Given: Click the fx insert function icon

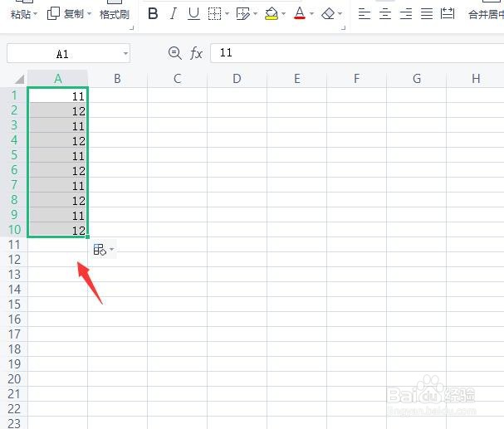Looking at the screenshot, I should click(x=196, y=53).
